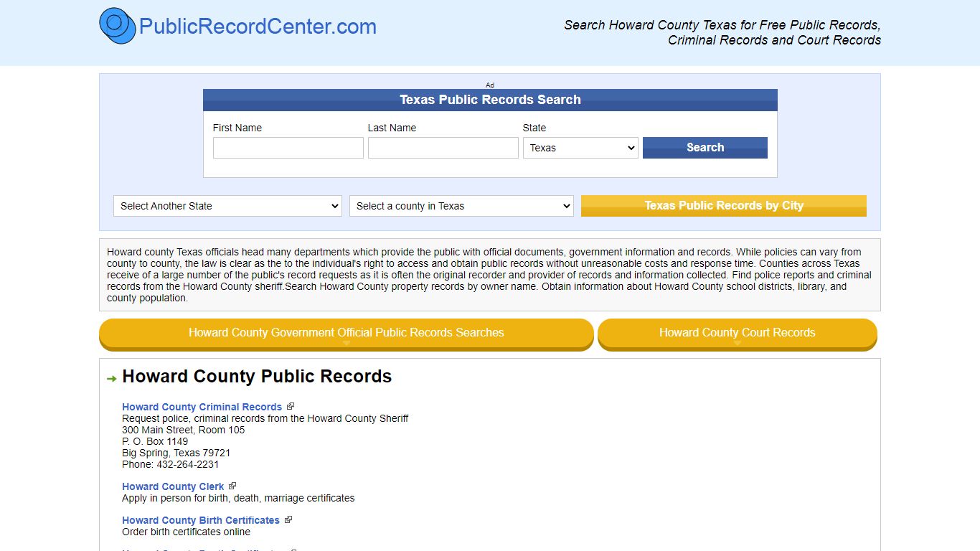This screenshot has width=980, height=551.
Task: Expand Howard County Government Official Public Records Searches
Action: click(347, 334)
